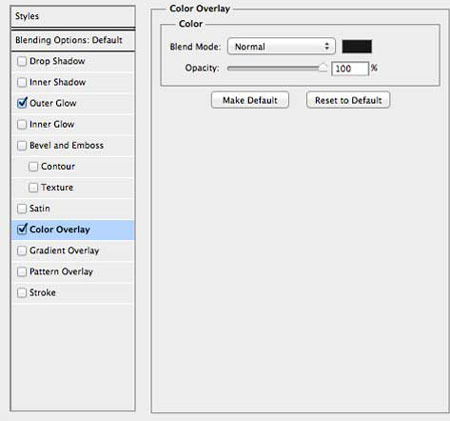The width and height of the screenshot is (450, 421).
Task: Click the Make Default button
Action: 250,100
